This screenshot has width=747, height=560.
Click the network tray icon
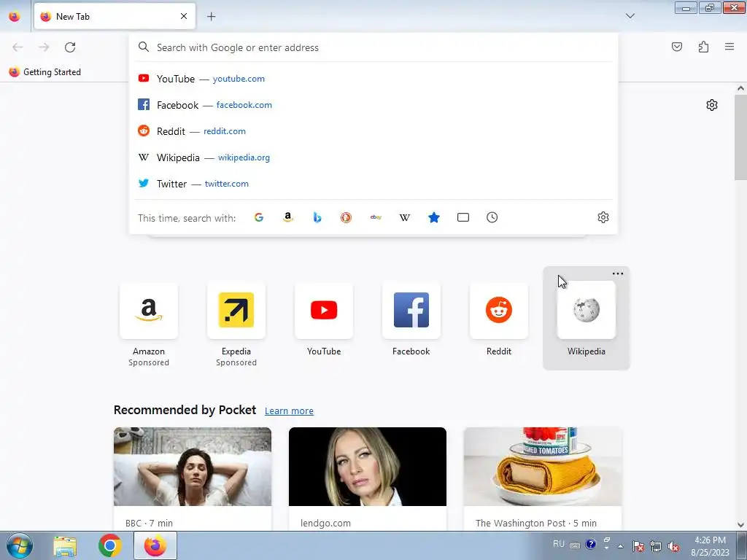coord(656,546)
